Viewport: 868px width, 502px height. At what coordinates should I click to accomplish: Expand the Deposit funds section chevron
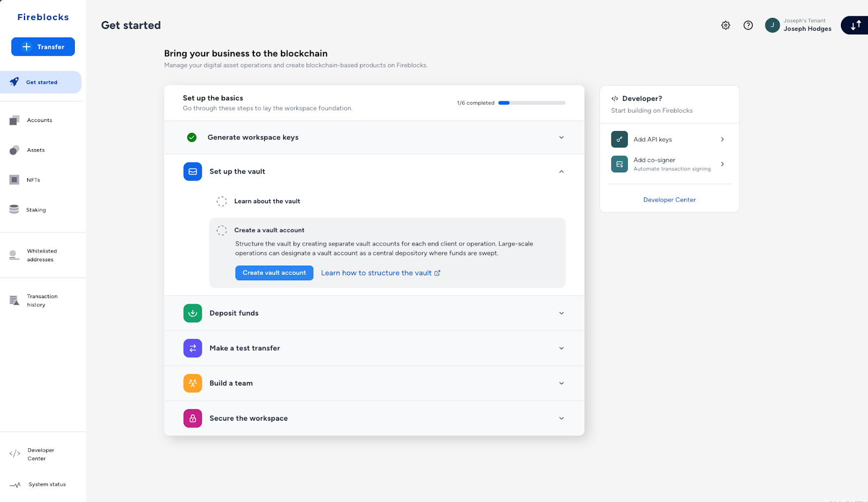click(x=561, y=313)
